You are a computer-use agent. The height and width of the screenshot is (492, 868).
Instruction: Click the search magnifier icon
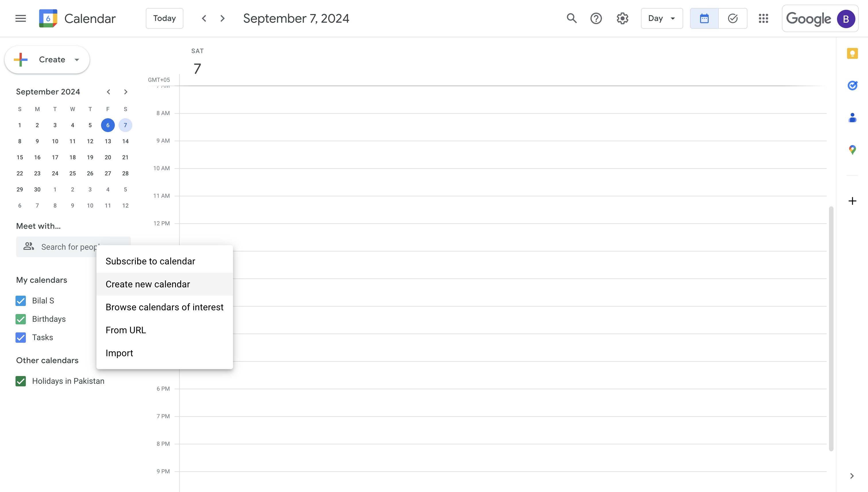tap(571, 18)
